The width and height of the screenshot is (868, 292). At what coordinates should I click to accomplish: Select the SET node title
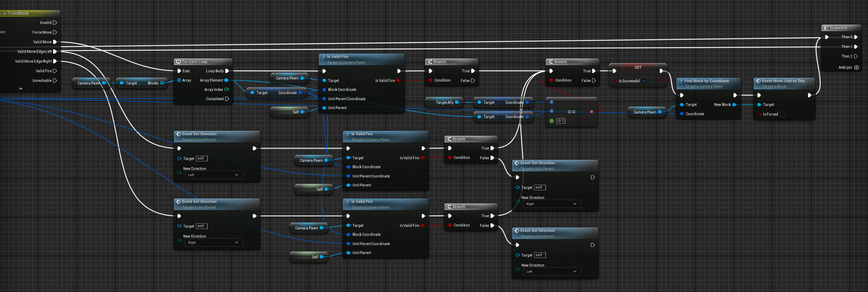tap(638, 67)
